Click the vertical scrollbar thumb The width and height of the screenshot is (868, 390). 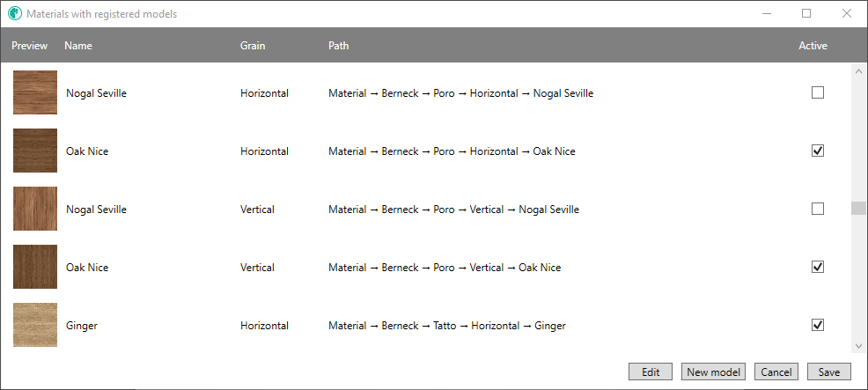pos(858,209)
